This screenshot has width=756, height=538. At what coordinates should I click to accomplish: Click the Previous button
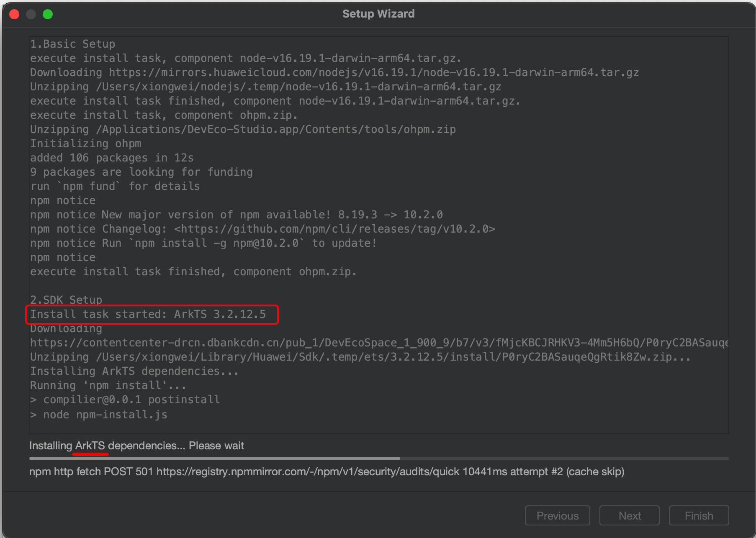point(557,515)
